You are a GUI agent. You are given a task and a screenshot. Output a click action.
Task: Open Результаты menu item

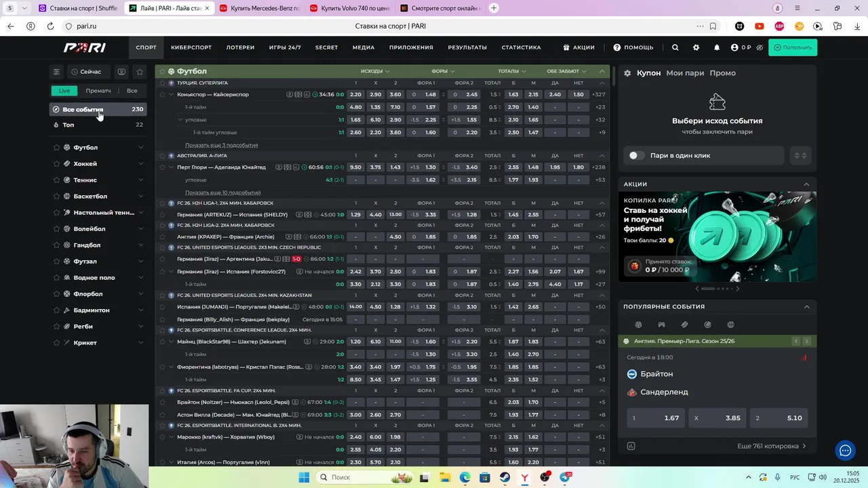pos(467,47)
